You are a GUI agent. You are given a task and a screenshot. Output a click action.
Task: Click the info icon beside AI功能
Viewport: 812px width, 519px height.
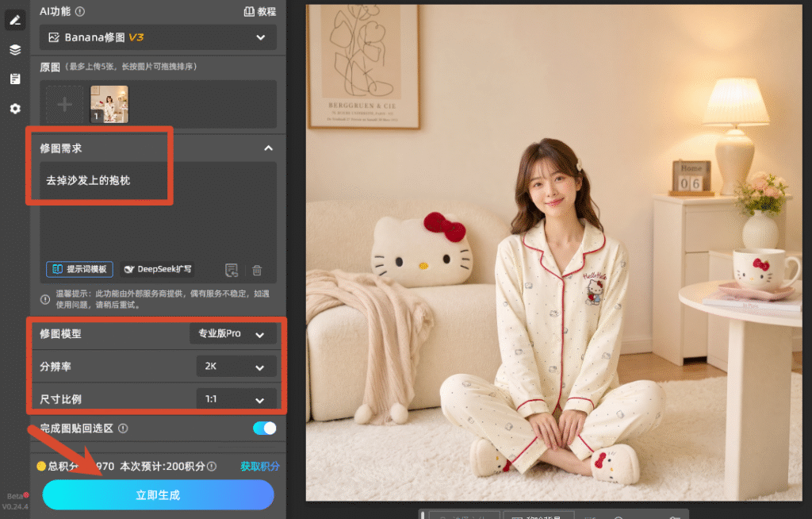(80, 11)
